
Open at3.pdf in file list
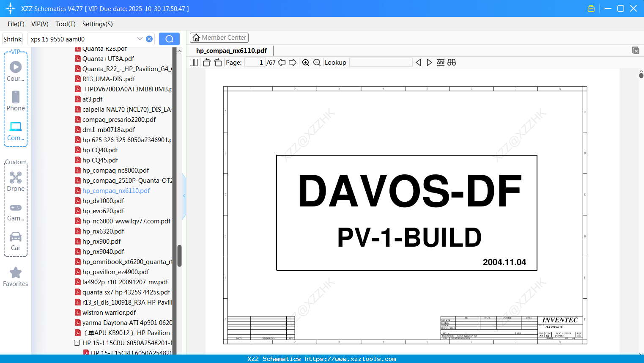[92, 99]
